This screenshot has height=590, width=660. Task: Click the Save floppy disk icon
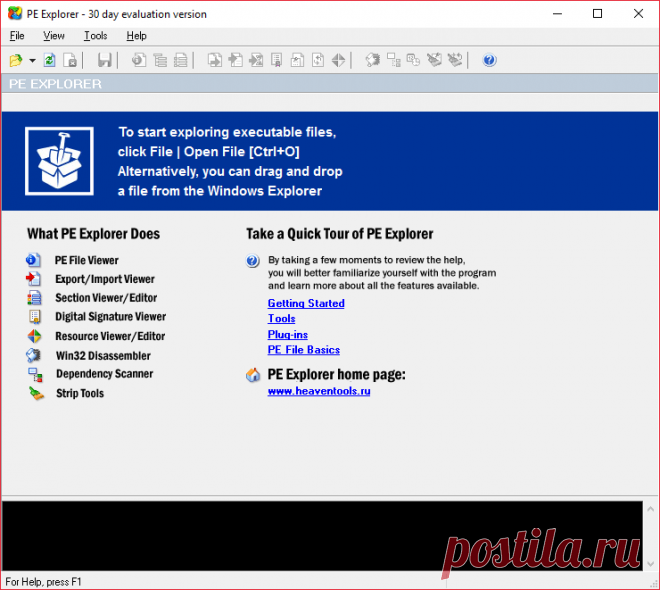tap(105, 60)
